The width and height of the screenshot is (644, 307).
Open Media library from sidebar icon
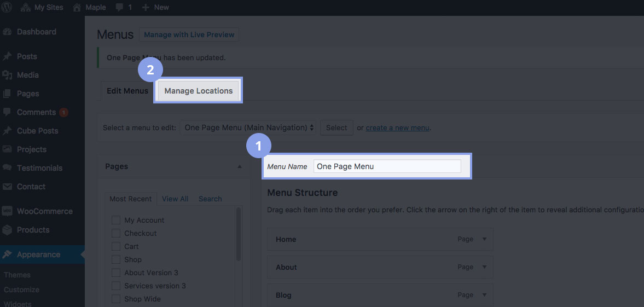tap(7, 75)
